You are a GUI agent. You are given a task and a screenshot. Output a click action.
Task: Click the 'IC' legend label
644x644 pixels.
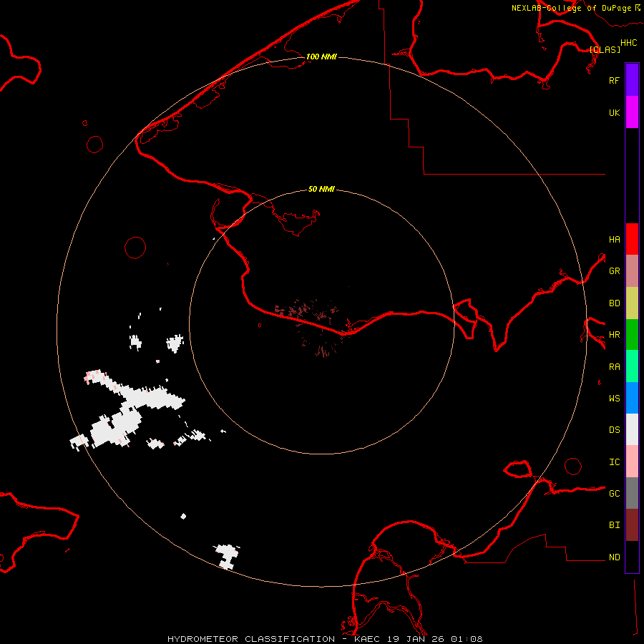coord(614,462)
